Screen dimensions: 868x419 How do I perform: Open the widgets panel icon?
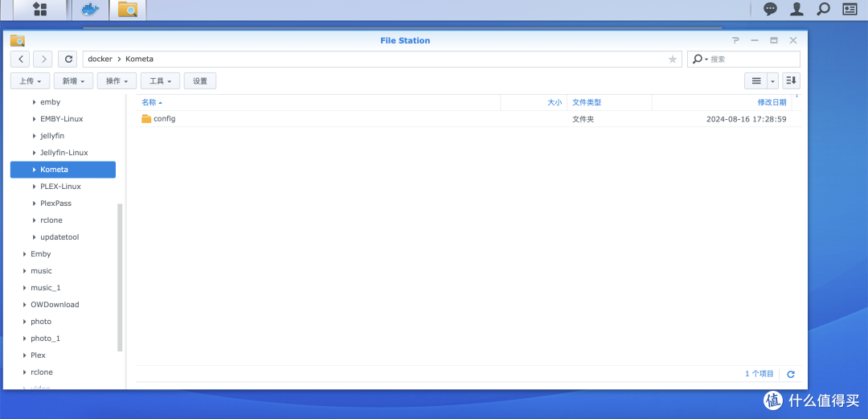pyautogui.click(x=850, y=10)
